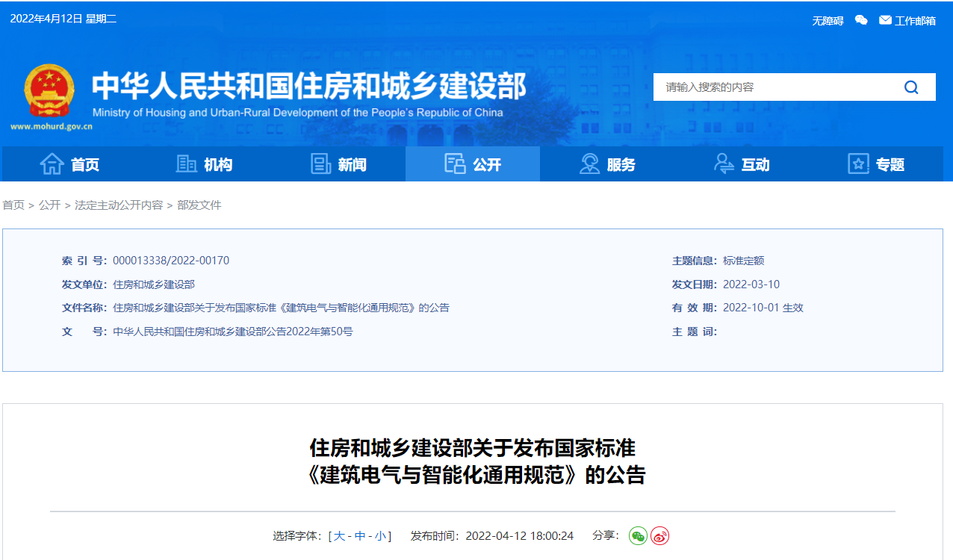The image size is (953, 560).
Task: Click the home icon for 首页
Action: pos(52,164)
